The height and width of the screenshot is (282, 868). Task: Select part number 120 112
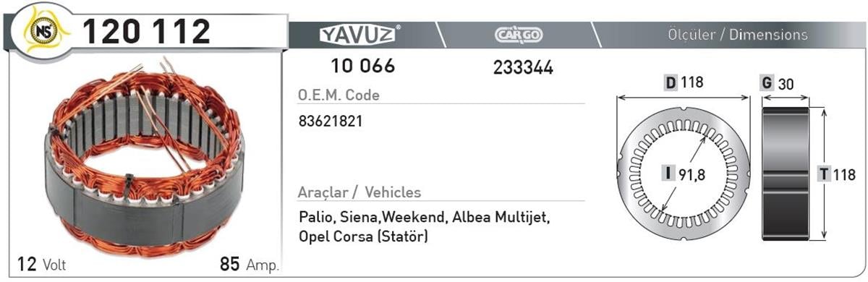(x=145, y=31)
